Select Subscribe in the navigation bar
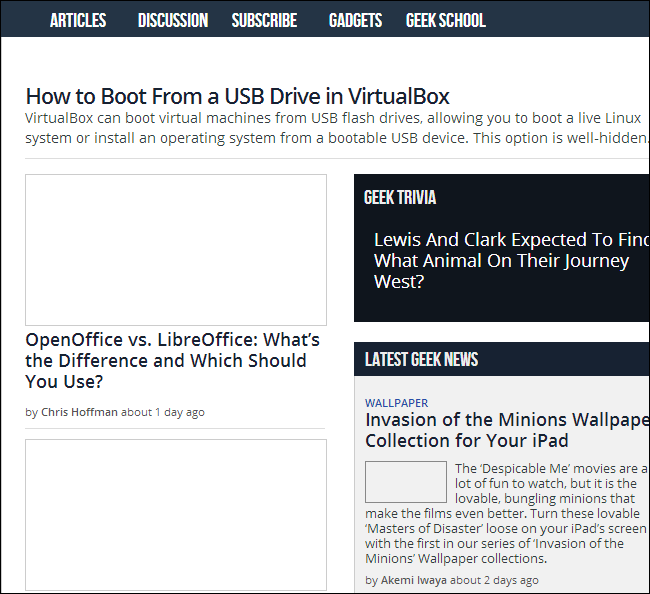Screen dimensions: 650x594 (264, 20)
